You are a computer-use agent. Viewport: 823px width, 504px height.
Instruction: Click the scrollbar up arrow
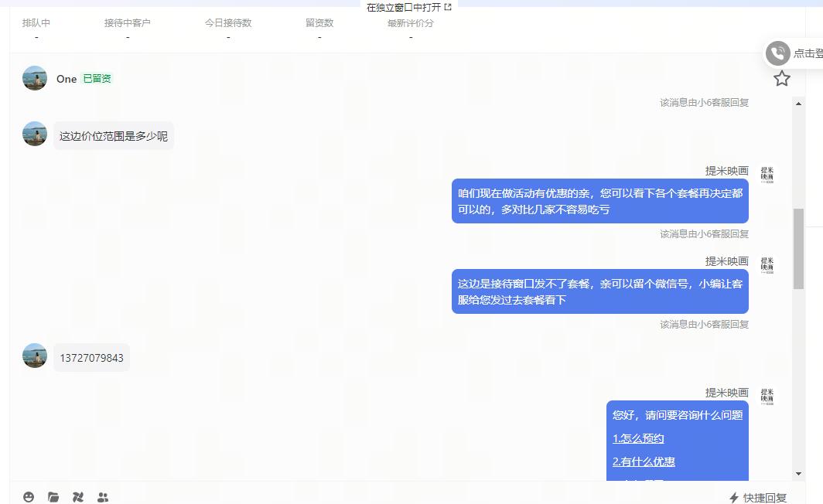798,104
